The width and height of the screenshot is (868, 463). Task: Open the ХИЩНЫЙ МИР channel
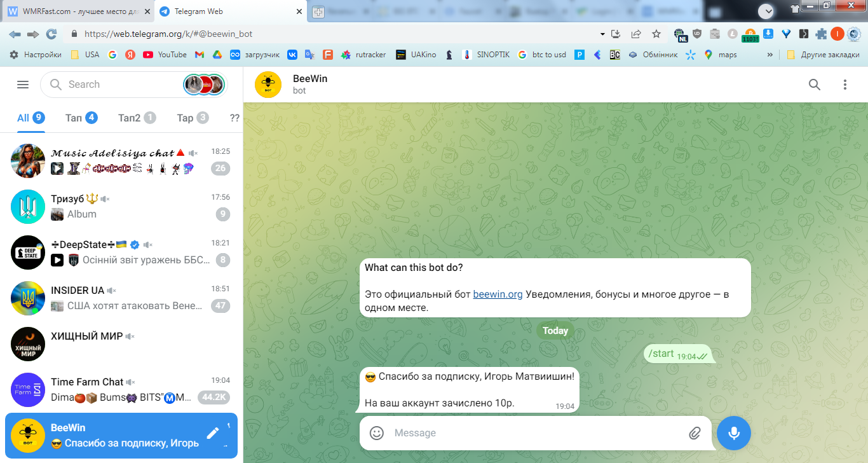point(121,344)
